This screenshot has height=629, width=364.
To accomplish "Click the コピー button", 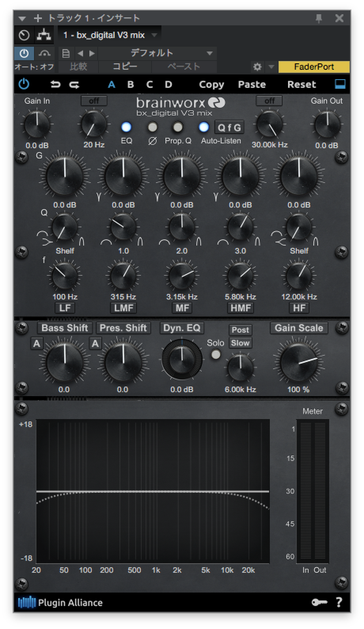I will [x=125, y=67].
